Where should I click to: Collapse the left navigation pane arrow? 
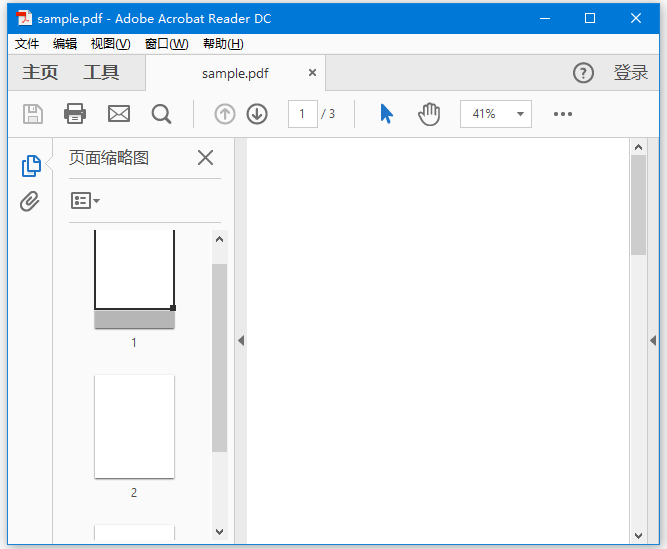pos(241,340)
